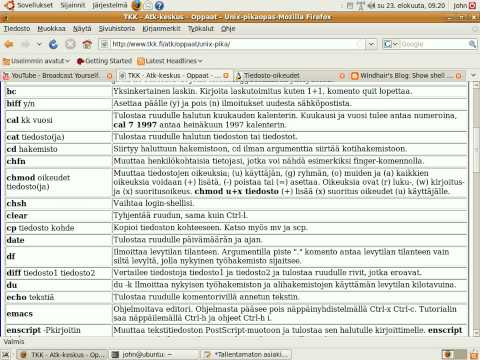The height and width of the screenshot is (360, 480).
Task: Open the Sovellukset panel menu
Action: [x=29, y=5]
